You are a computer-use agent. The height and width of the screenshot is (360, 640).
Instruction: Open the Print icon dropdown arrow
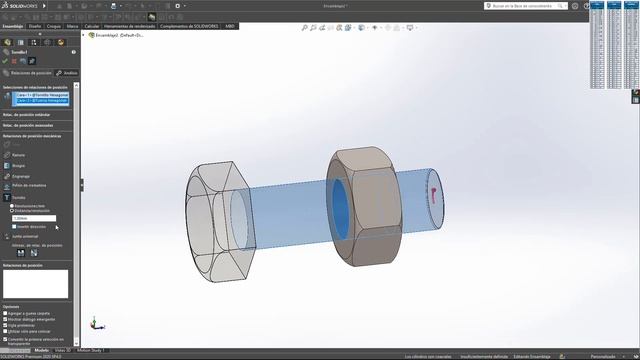(x=120, y=6)
